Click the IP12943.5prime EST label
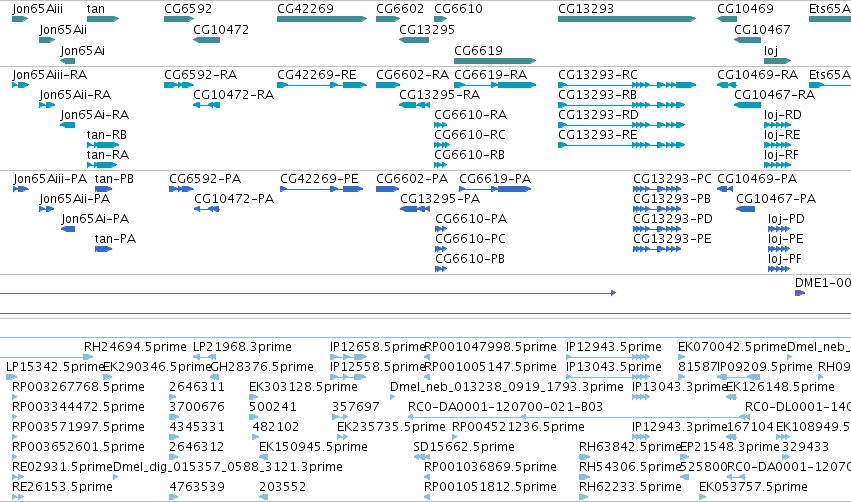The image size is (851, 502). tap(613, 347)
